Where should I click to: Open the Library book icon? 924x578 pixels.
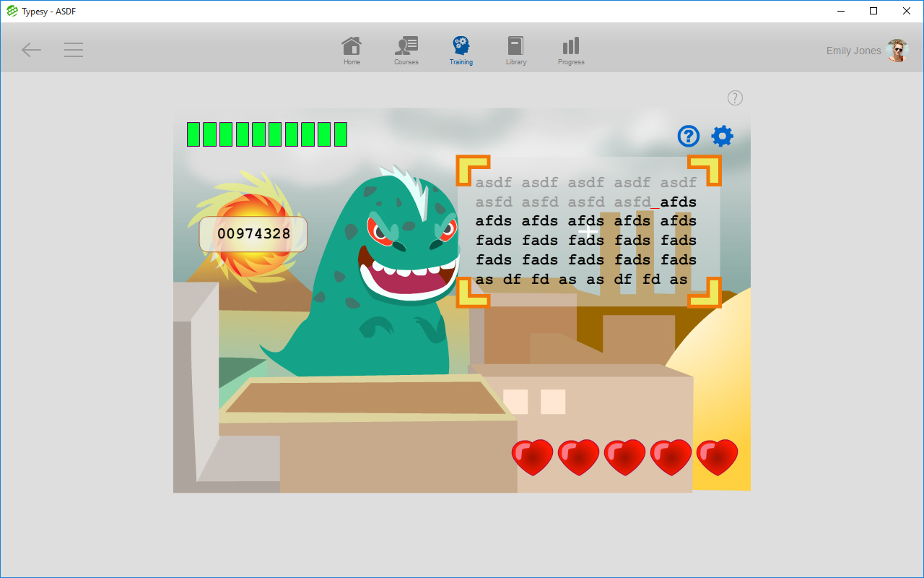(515, 51)
